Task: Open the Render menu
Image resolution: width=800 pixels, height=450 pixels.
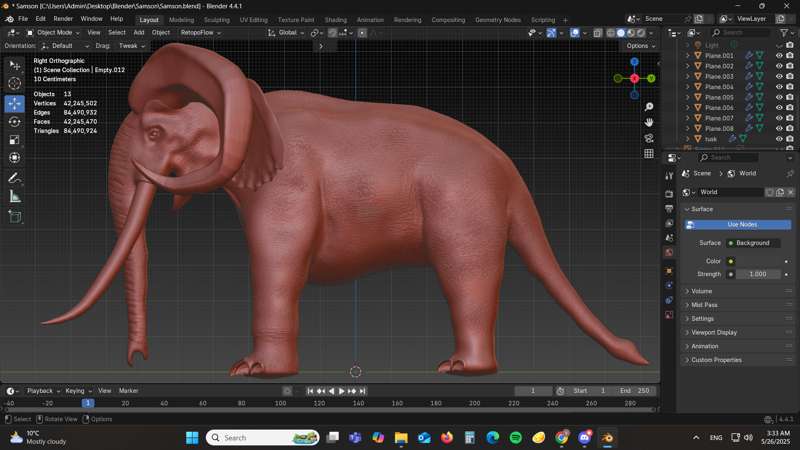Action: click(x=63, y=19)
